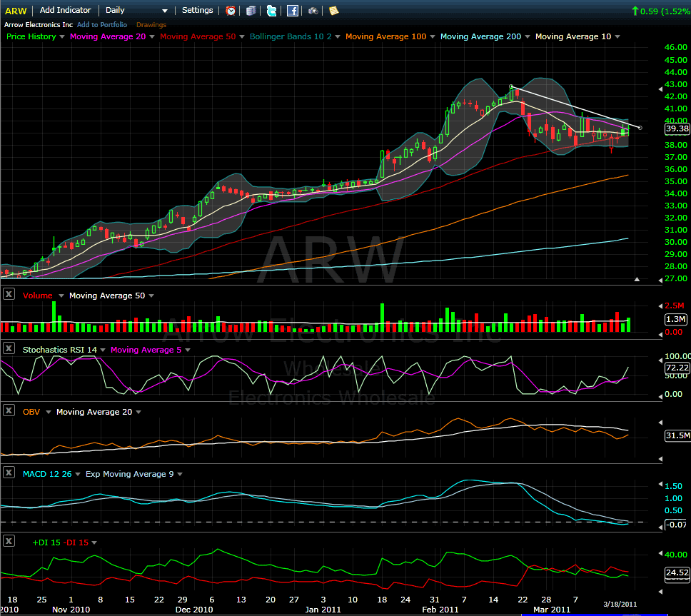
Task: Expand the OBV dropdown arrow
Action: pyautogui.click(x=49, y=412)
